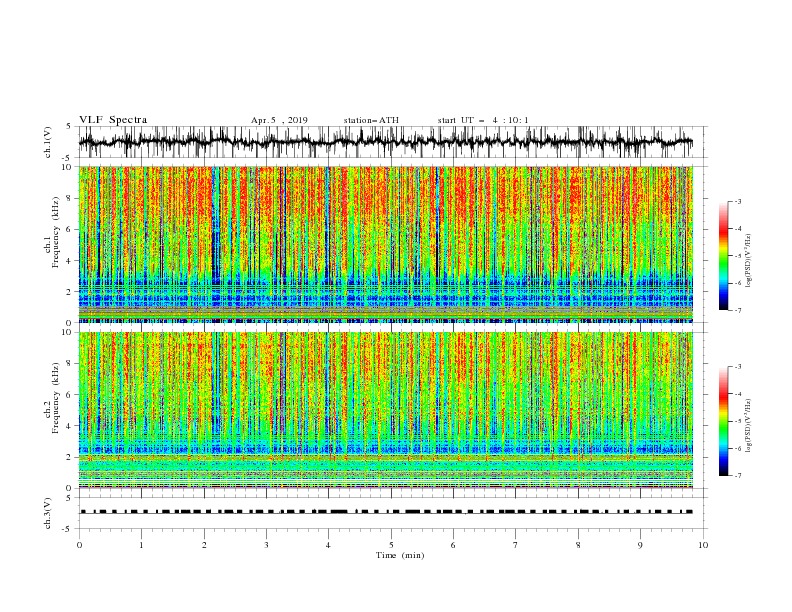
Task: Click the ch.2 spectrogram panel
Action: click(386, 410)
